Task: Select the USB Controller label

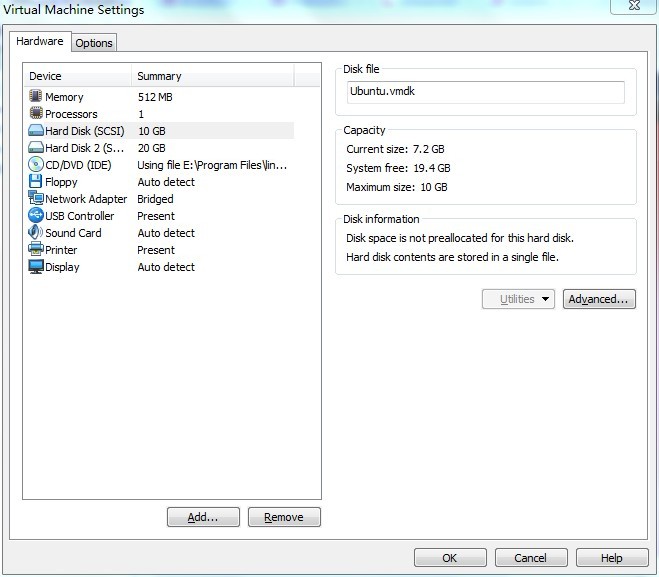Action: (80, 216)
